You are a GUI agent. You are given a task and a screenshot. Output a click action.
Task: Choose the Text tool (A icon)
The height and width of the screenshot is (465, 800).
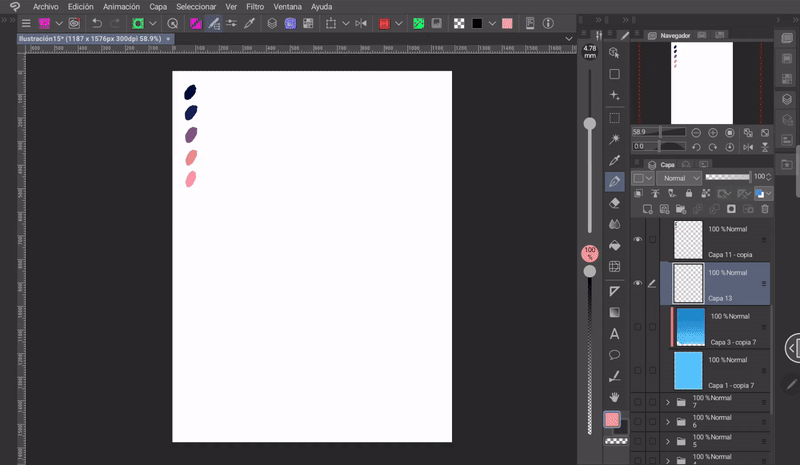(615, 333)
